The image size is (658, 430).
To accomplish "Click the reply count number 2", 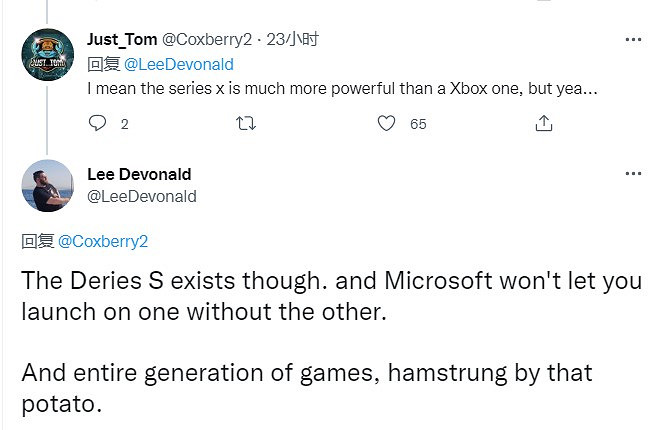I will [124, 124].
